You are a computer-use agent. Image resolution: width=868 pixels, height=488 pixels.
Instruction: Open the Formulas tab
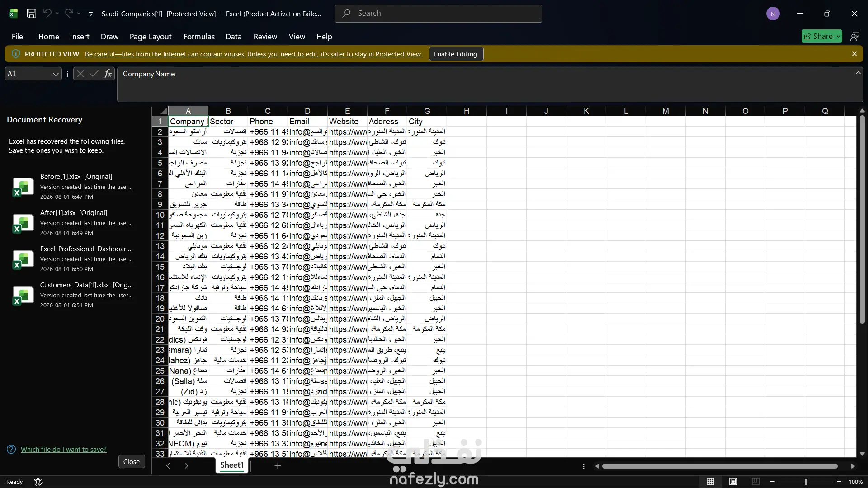[x=199, y=37]
